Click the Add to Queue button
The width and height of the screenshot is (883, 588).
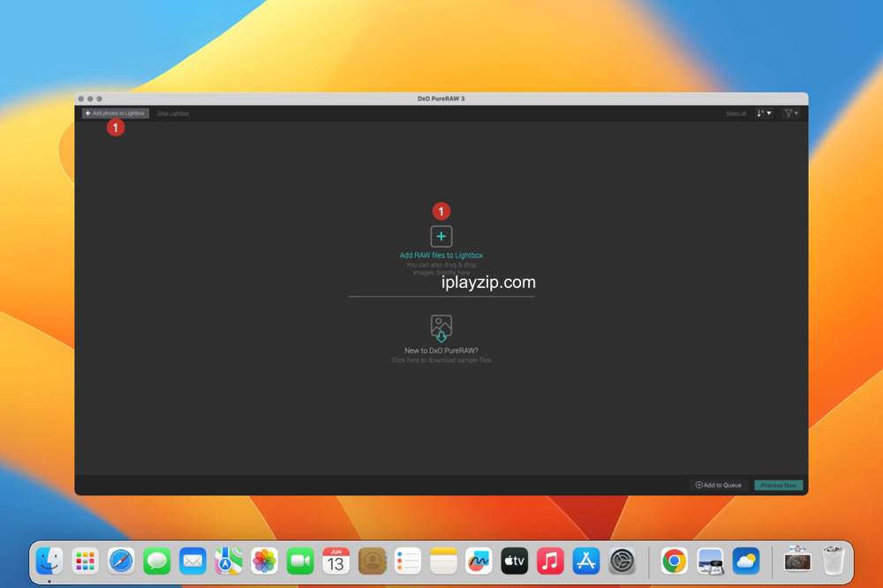tap(718, 485)
